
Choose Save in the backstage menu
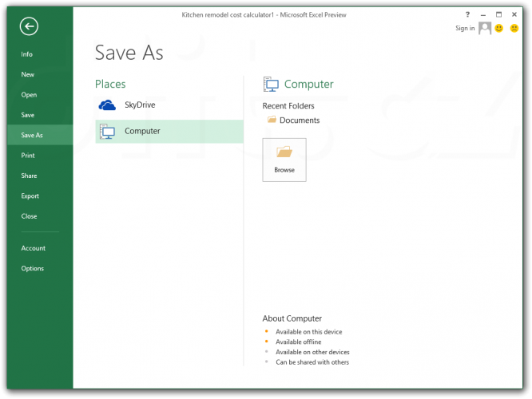(27, 115)
